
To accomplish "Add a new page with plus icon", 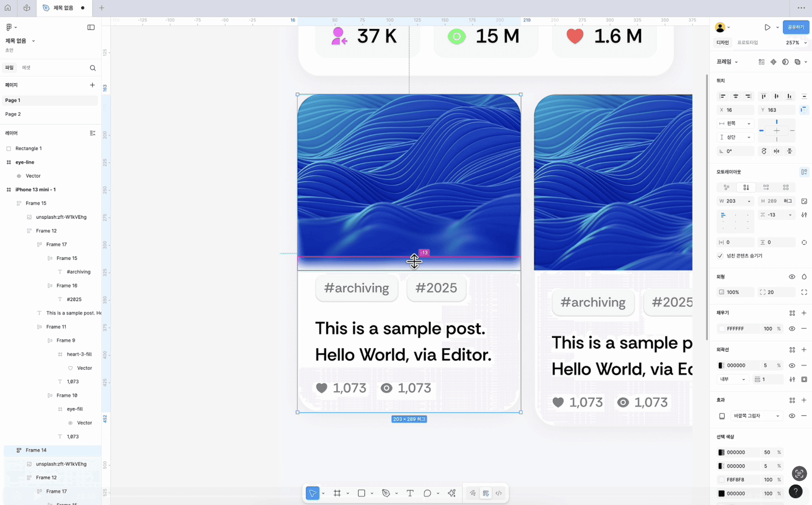I will point(92,85).
